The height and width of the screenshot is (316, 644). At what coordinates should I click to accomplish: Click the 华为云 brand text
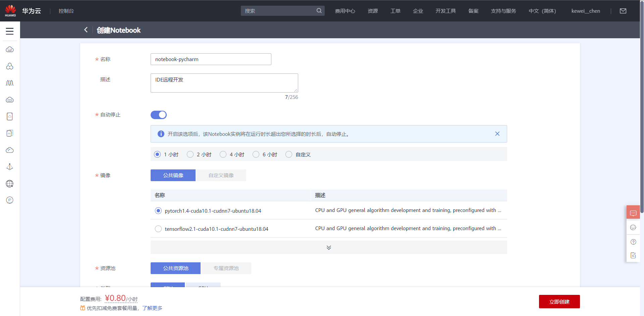pos(32,11)
